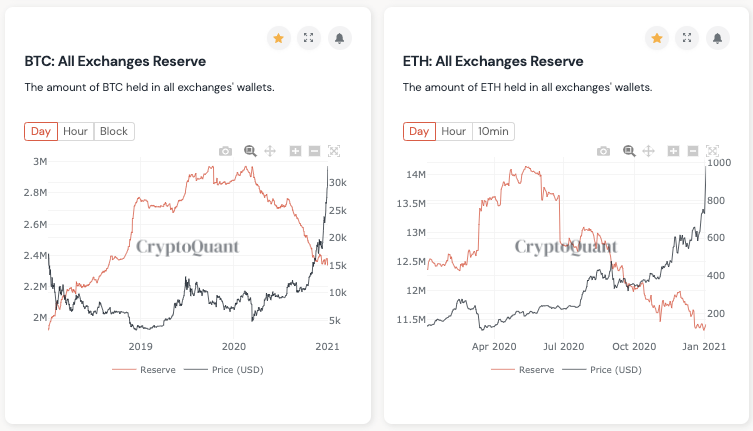Download BTC chart snapshot with camera icon
This screenshot has height=431, width=753.
click(x=225, y=151)
